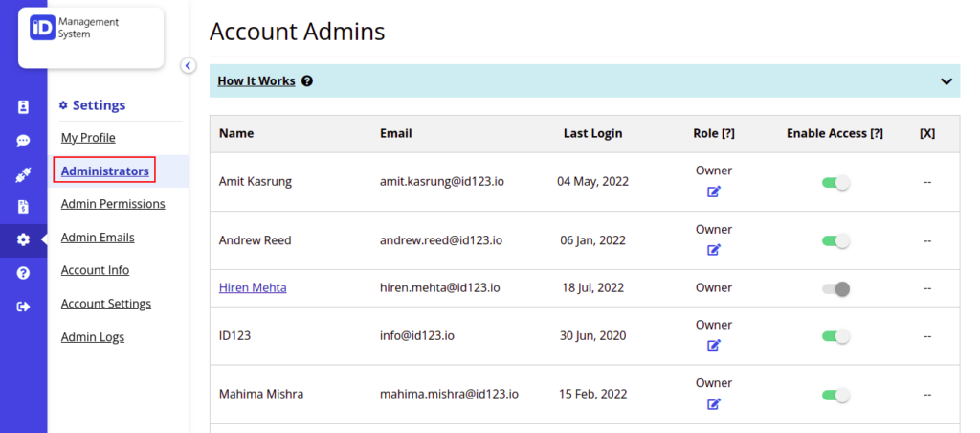
Task: Toggle access for Hiren Mehta
Action: click(835, 288)
